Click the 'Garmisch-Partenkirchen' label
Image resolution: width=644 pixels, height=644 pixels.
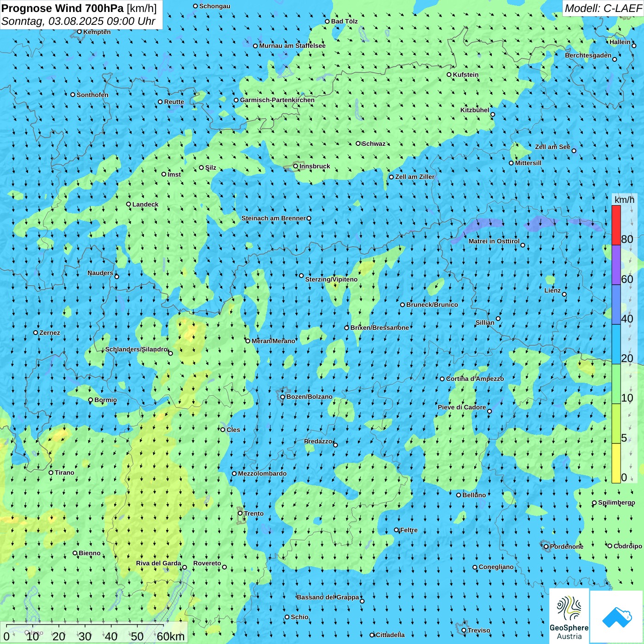click(277, 100)
